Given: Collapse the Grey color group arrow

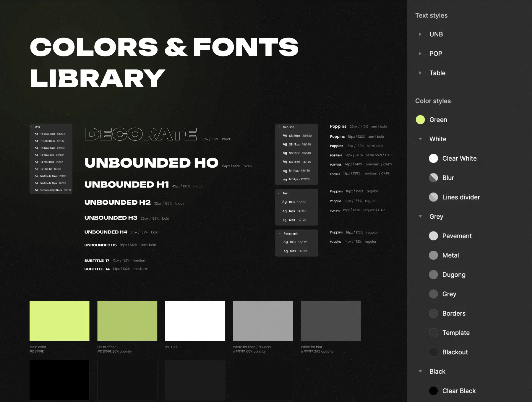Looking at the screenshot, I should [420, 216].
